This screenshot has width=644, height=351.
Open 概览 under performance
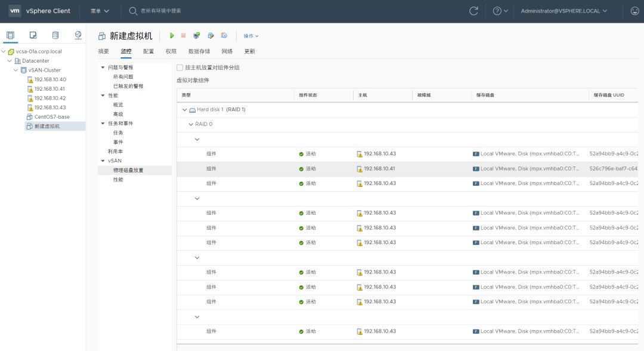point(118,105)
